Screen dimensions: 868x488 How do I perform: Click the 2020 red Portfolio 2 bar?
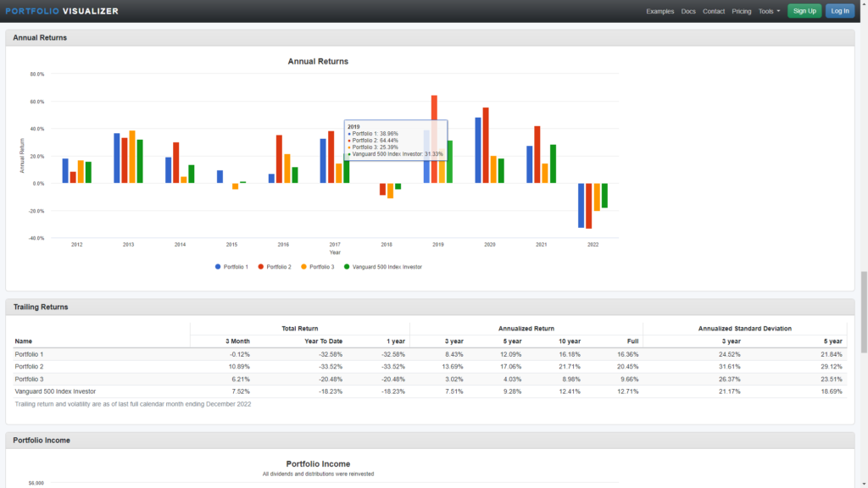tap(486, 145)
